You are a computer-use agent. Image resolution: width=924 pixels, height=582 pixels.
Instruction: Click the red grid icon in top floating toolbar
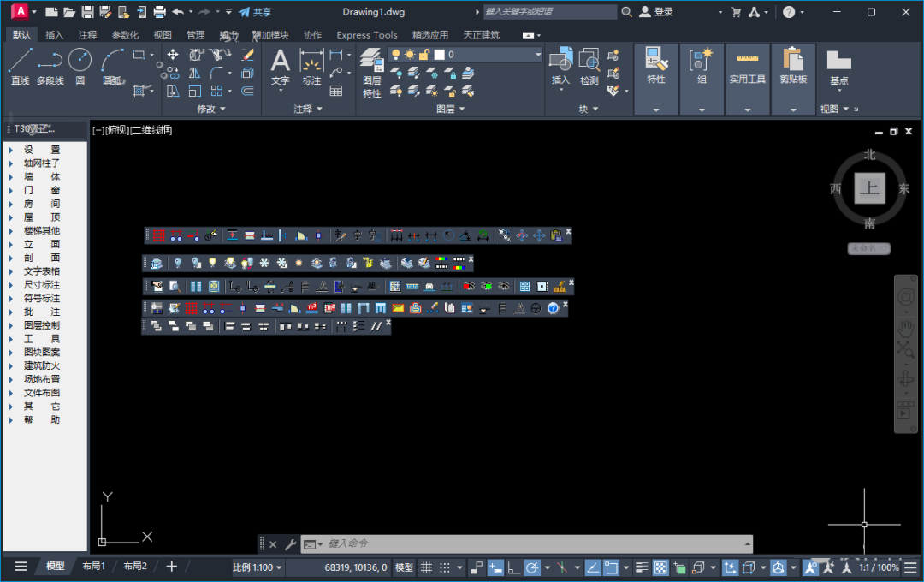point(159,236)
